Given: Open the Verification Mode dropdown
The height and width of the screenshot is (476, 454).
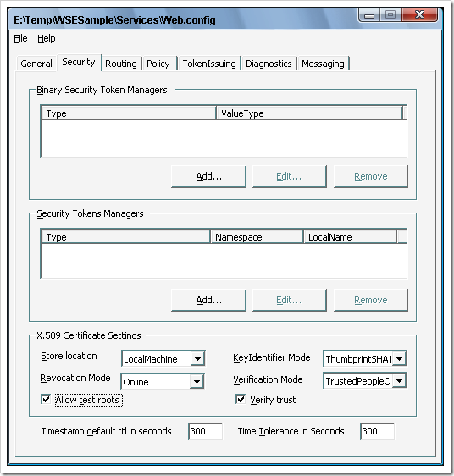Looking at the screenshot, I should [400, 380].
